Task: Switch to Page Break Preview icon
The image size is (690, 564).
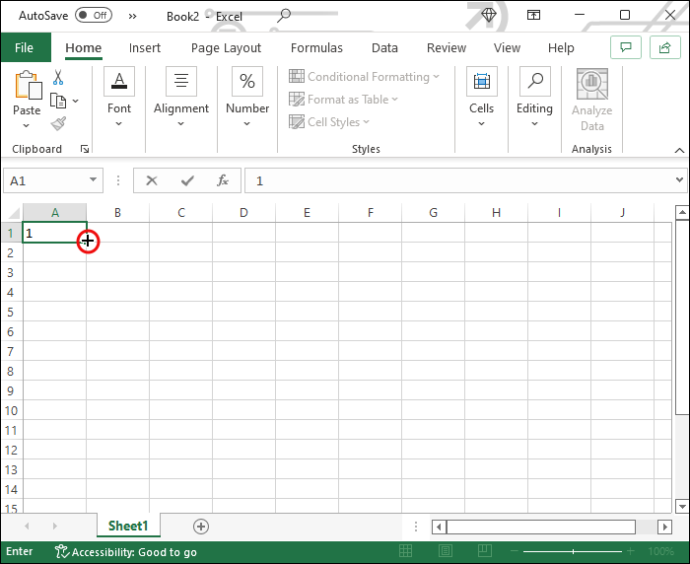Action: [x=484, y=551]
